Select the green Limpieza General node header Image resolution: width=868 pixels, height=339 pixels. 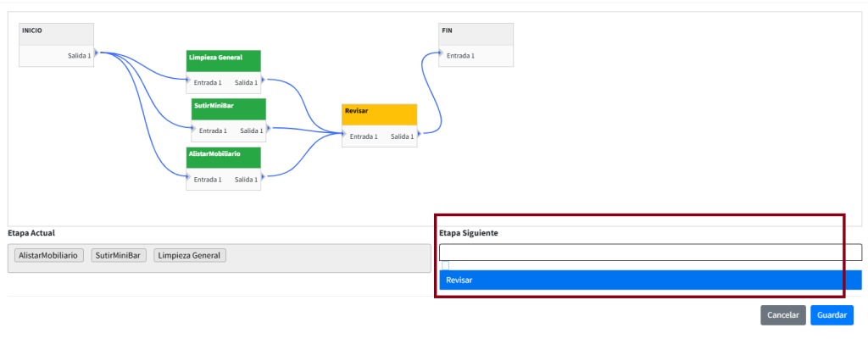point(223,60)
